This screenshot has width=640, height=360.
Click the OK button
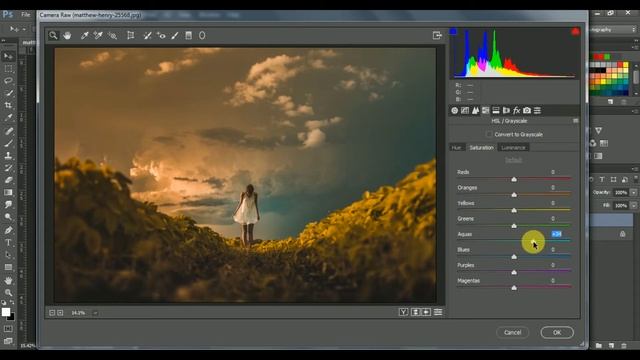click(557, 332)
